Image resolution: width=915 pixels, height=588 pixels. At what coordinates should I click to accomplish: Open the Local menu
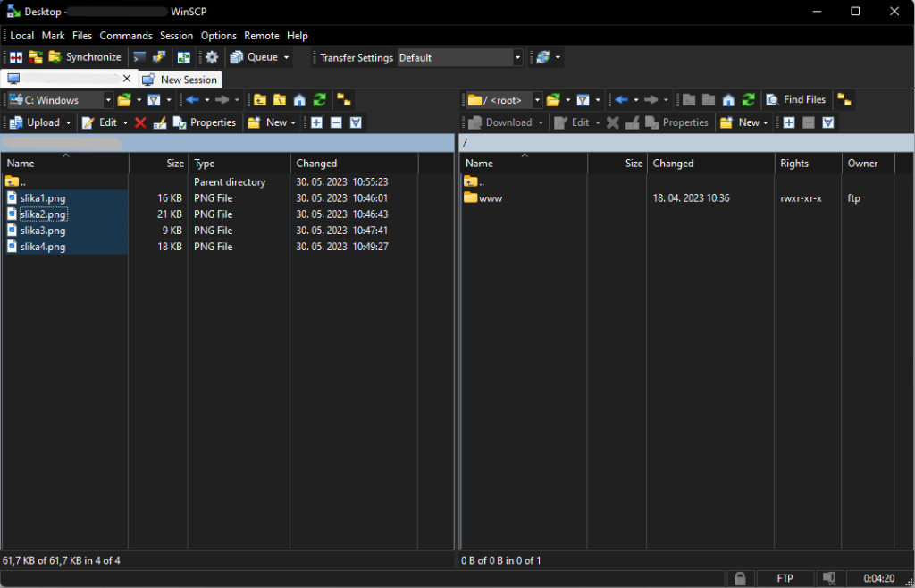point(22,36)
